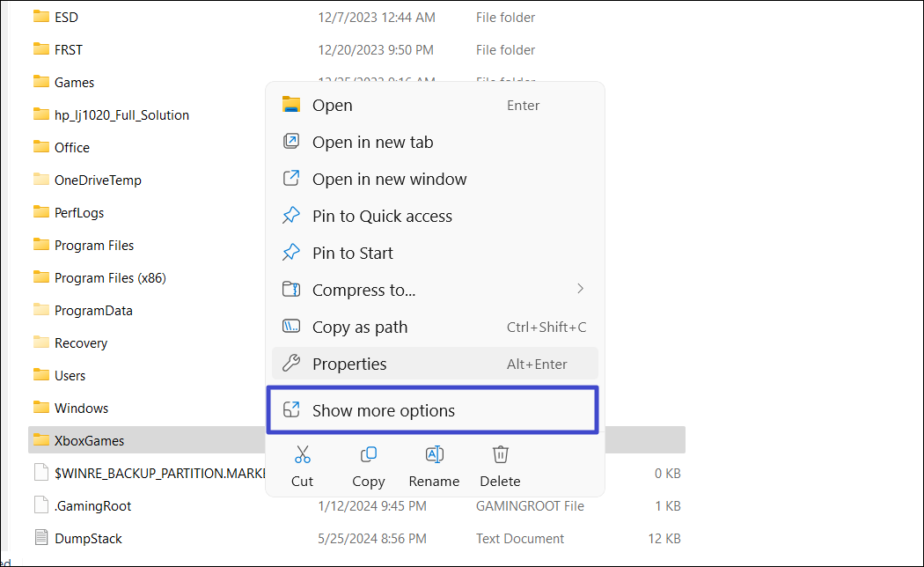Select the hp_lj1020_Full_Solution folder
The width and height of the screenshot is (924, 567).
pyautogui.click(x=121, y=114)
